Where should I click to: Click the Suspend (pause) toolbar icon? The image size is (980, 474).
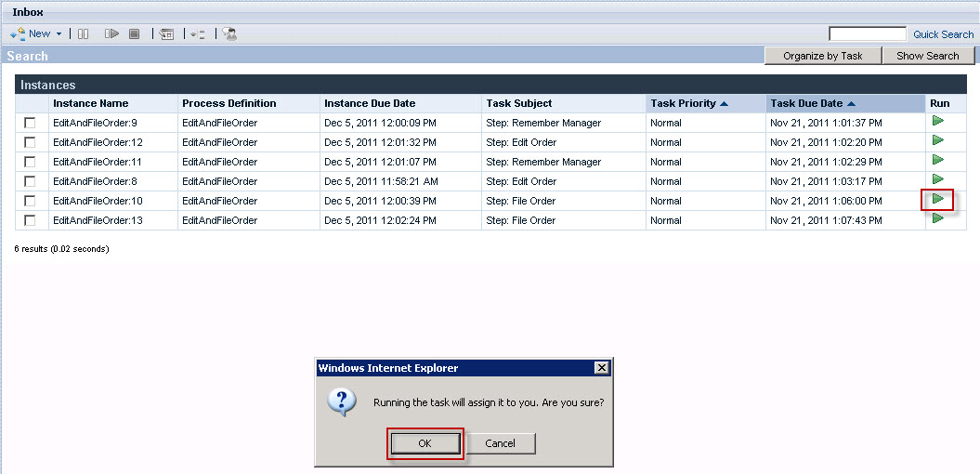coord(83,33)
